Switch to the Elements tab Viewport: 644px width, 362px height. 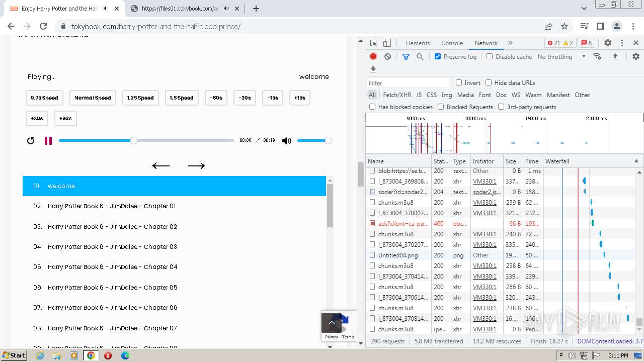[x=418, y=43]
